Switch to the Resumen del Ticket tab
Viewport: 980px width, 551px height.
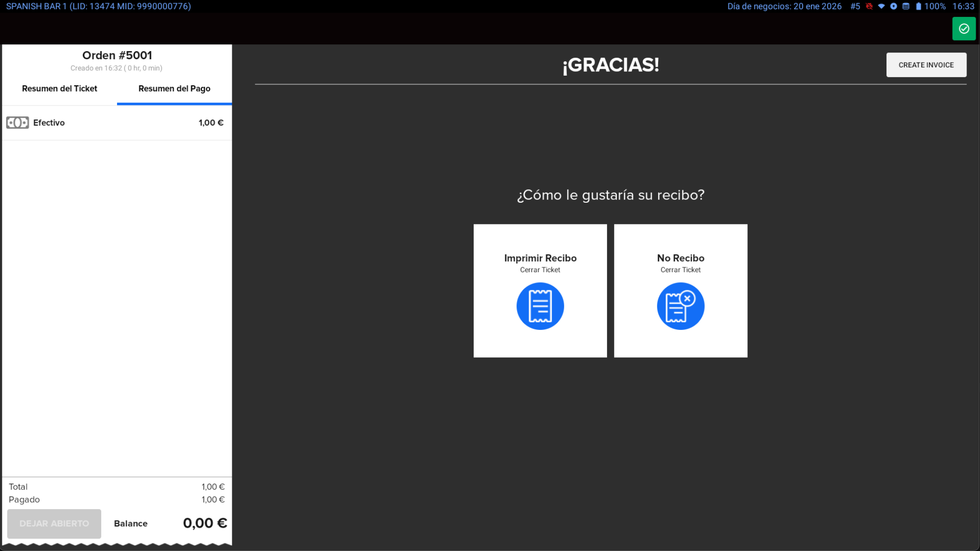click(60, 89)
